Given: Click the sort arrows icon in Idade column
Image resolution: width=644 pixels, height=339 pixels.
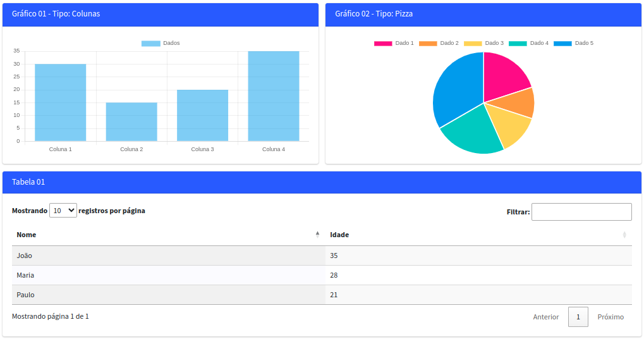Looking at the screenshot, I should point(624,235).
